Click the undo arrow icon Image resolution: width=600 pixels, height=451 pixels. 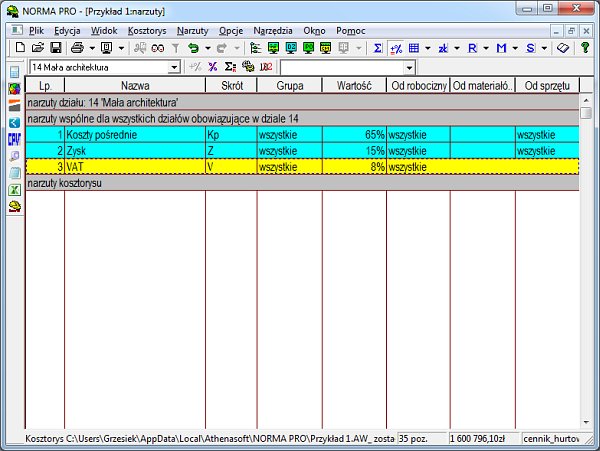[x=194, y=48]
